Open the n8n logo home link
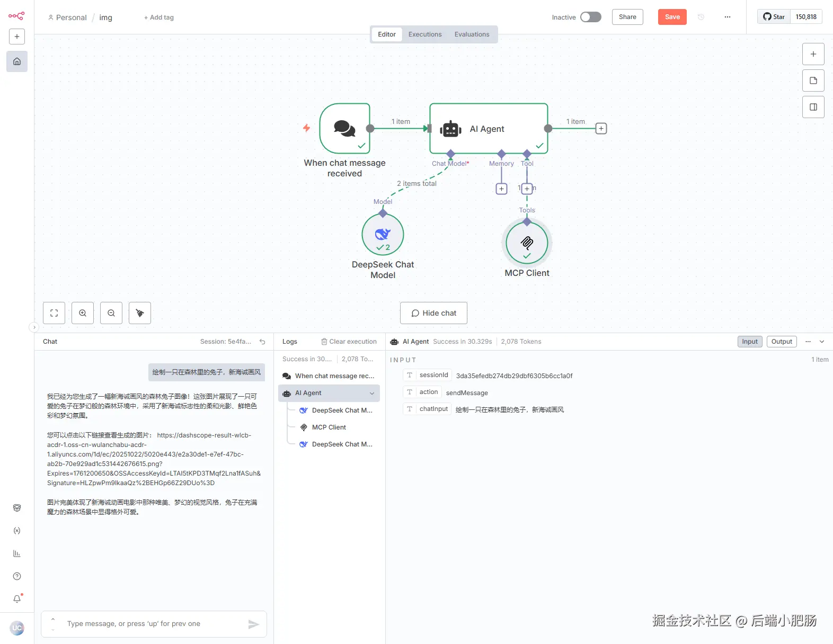 click(16, 16)
